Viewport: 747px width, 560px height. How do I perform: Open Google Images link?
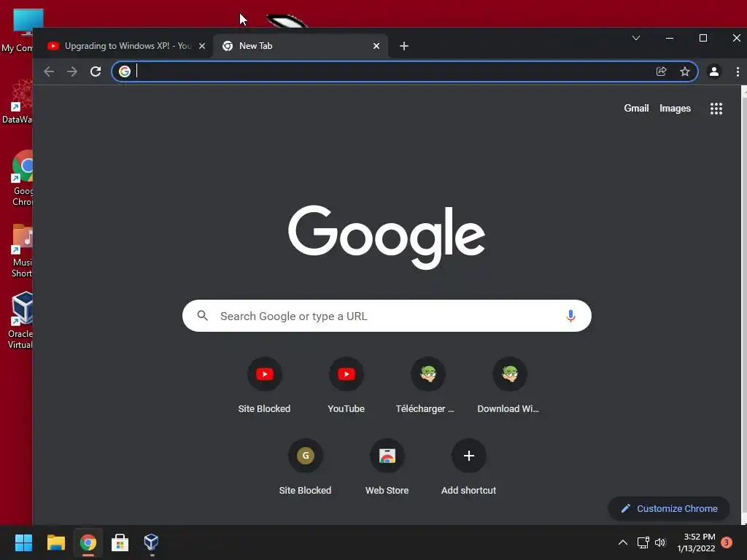[675, 109]
